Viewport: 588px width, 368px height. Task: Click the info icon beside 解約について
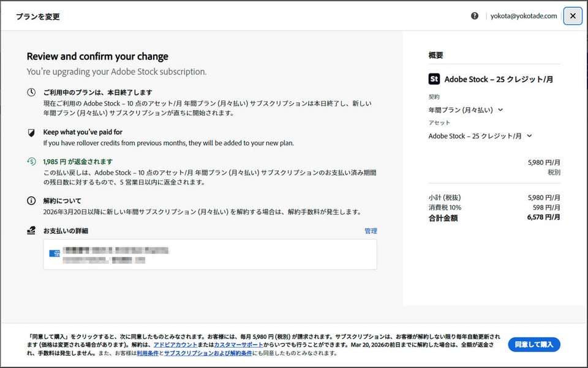(x=31, y=201)
